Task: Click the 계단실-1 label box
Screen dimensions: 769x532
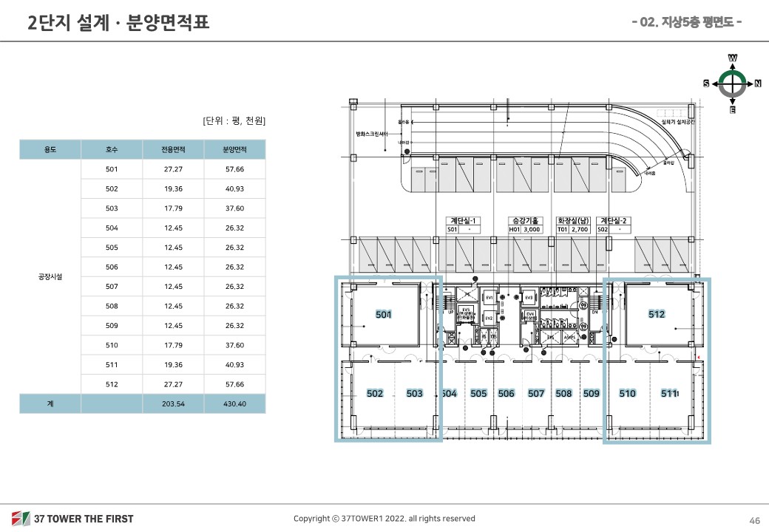Action: click(464, 225)
